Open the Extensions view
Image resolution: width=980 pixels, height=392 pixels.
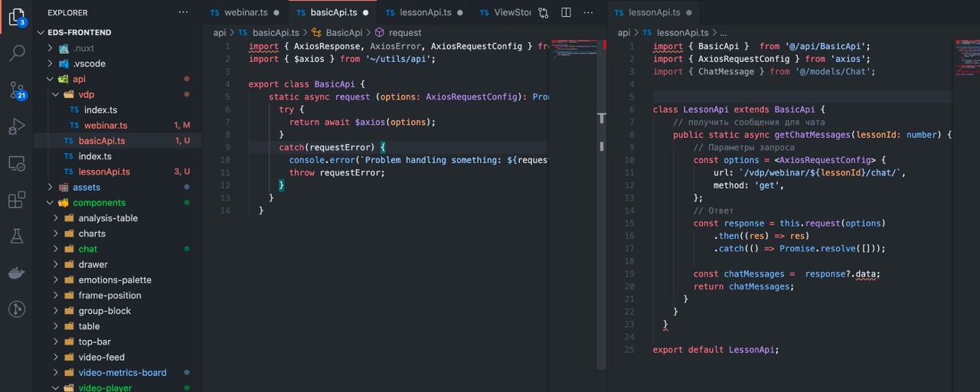pyautogui.click(x=17, y=200)
